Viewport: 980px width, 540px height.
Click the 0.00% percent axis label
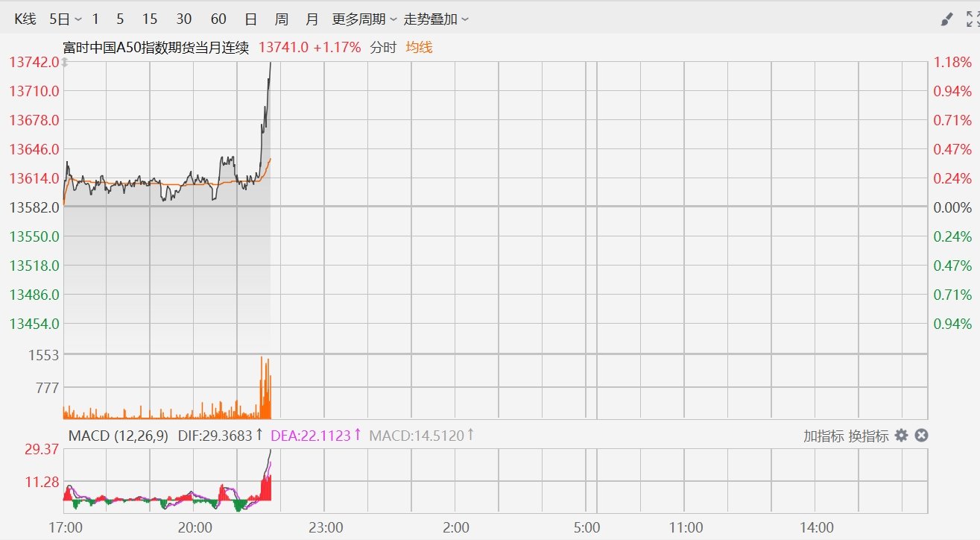(952, 207)
